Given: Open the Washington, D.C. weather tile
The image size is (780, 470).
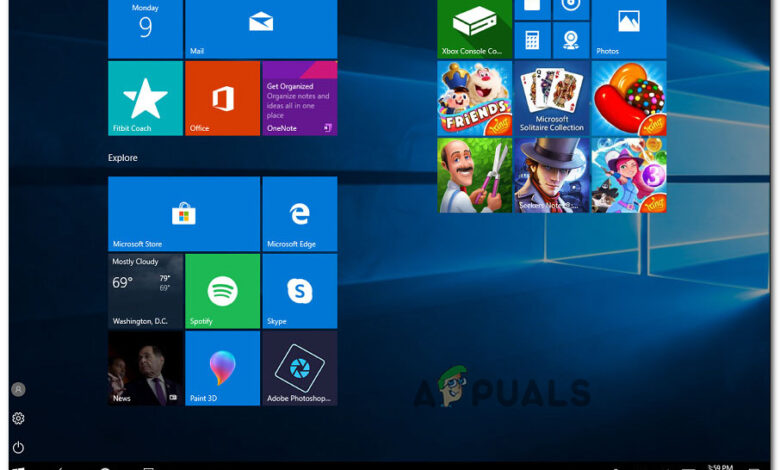Looking at the screenshot, I should pos(145,291).
